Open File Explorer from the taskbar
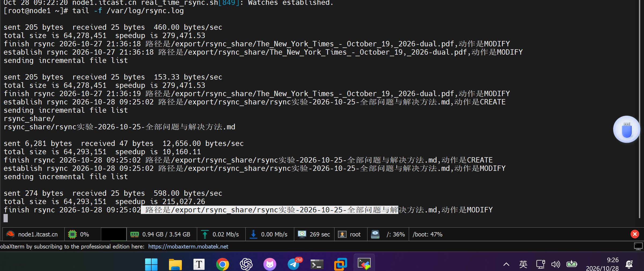 [175, 264]
